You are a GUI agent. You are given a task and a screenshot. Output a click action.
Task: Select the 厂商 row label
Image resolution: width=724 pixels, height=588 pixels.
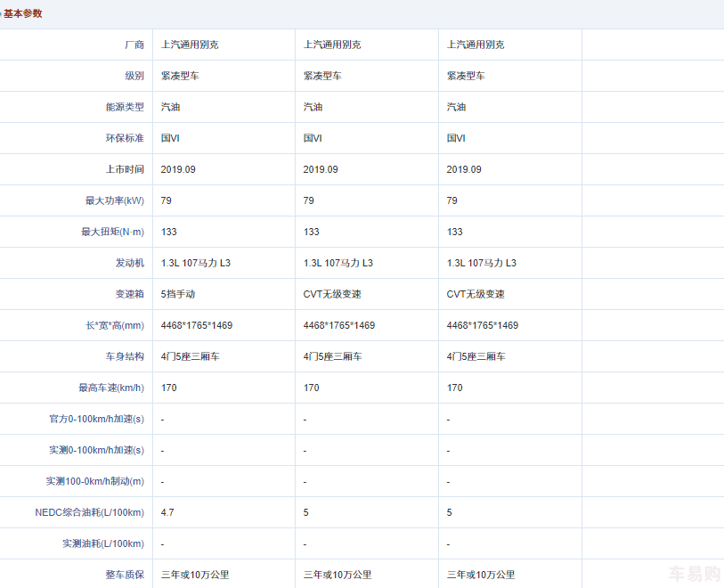coord(134,45)
